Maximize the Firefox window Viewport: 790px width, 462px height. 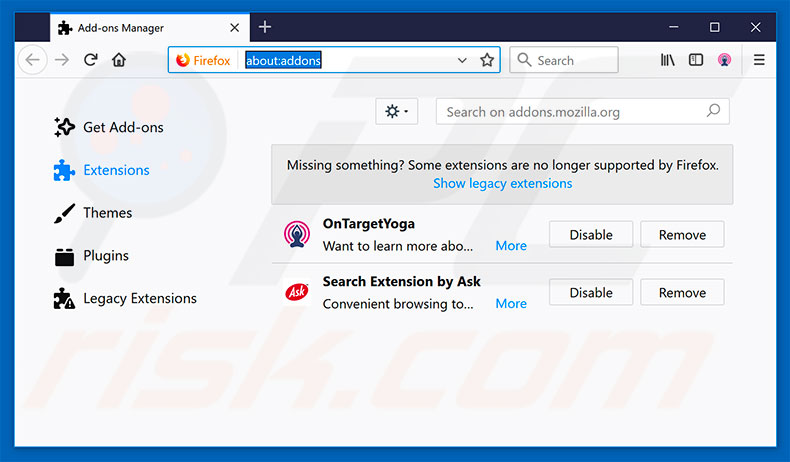coord(714,27)
